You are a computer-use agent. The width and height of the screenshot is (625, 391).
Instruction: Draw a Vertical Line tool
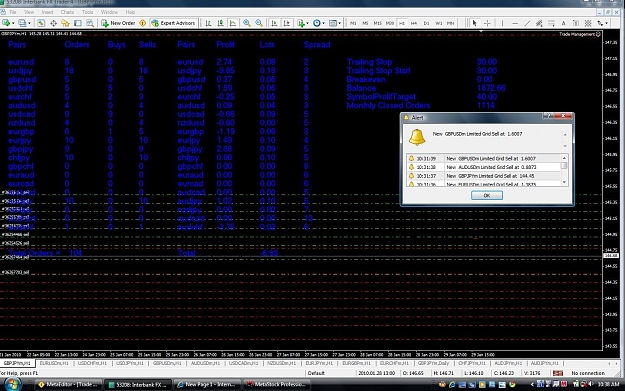[502, 23]
